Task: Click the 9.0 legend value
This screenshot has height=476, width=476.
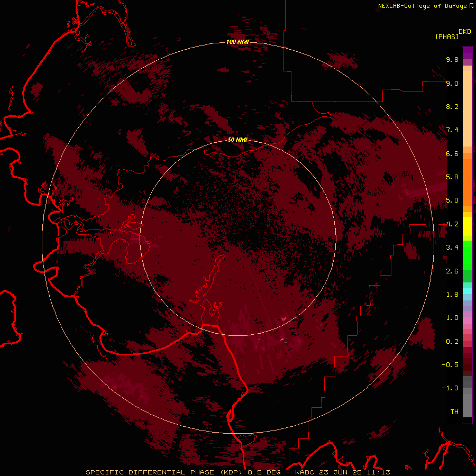Action: [452, 83]
